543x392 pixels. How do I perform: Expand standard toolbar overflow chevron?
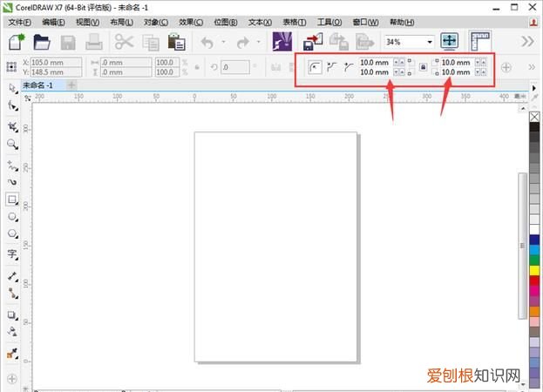528,42
